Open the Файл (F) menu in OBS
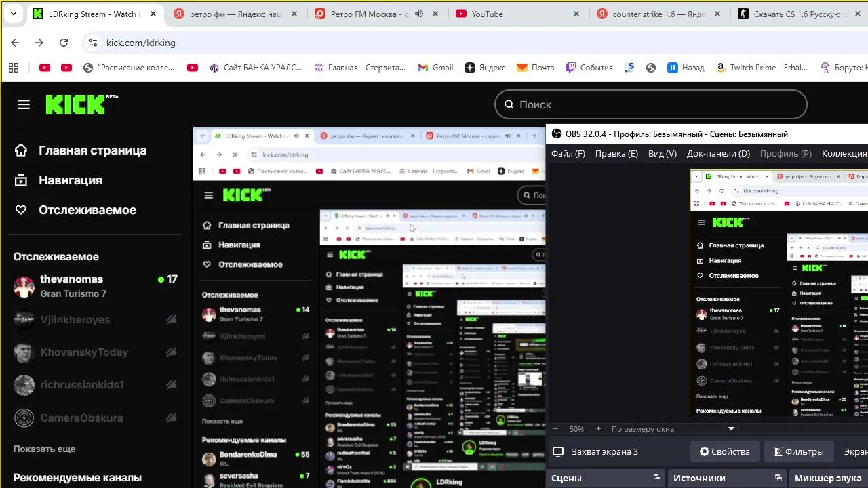The image size is (868, 488). [x=568, y=154]
